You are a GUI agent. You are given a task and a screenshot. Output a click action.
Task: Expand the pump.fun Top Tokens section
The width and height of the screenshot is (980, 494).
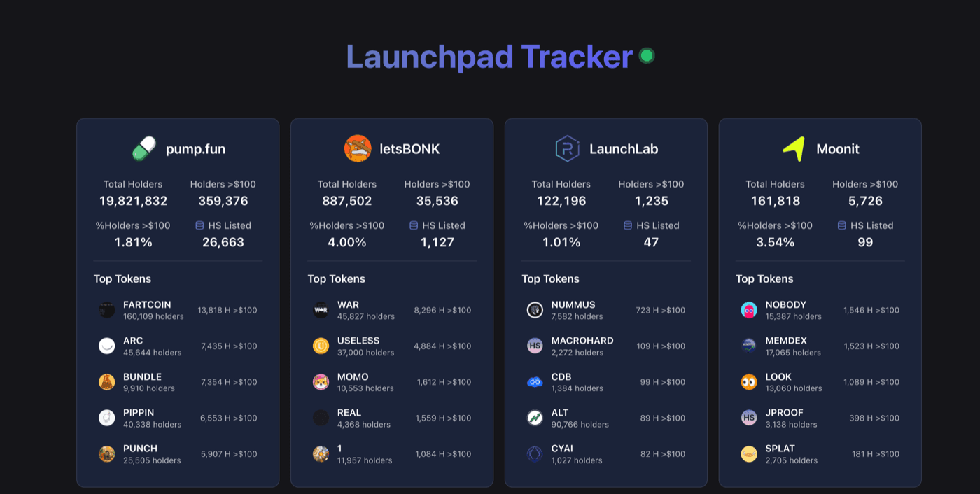[x=123, y=278]
